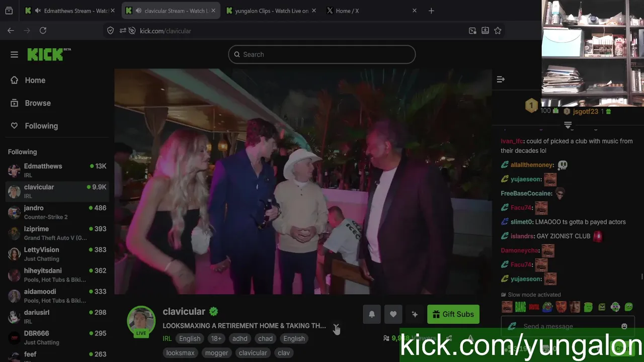
Task: Expand the stream title chevron
Action: coord(336,326)
